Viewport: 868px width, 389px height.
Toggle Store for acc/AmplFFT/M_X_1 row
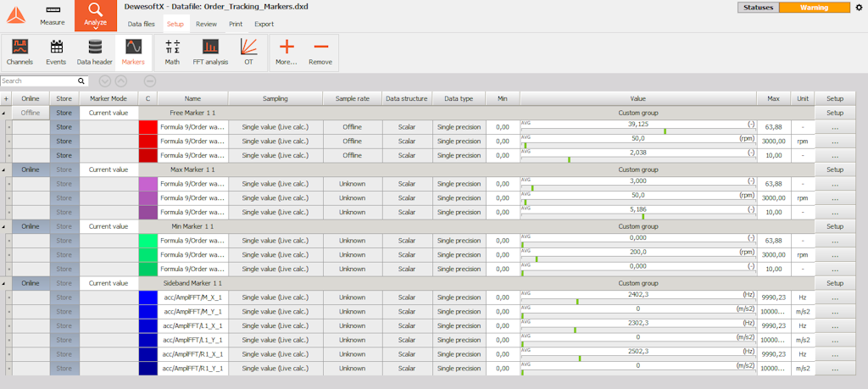coord(64,297)
